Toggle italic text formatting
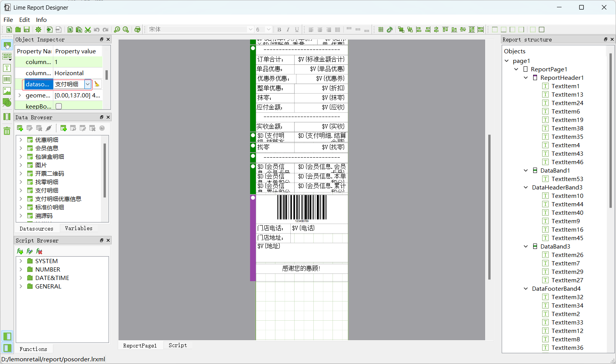 tap(288, 30)
